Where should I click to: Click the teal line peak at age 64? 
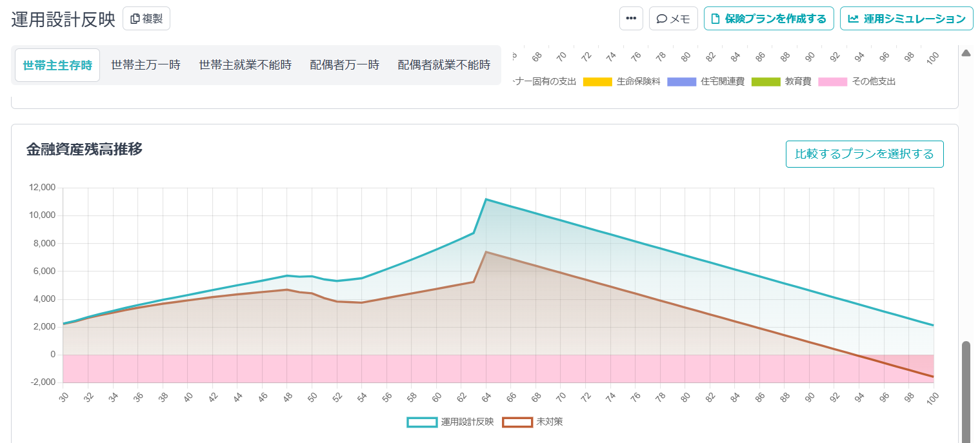486,199
